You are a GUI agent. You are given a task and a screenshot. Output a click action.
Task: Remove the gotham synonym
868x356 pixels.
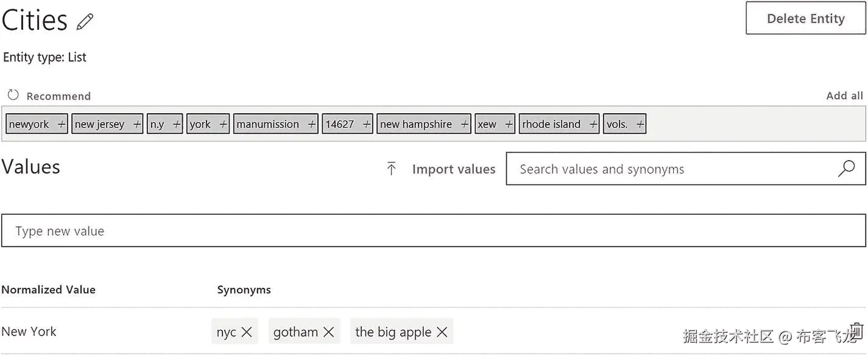(328, 332)
